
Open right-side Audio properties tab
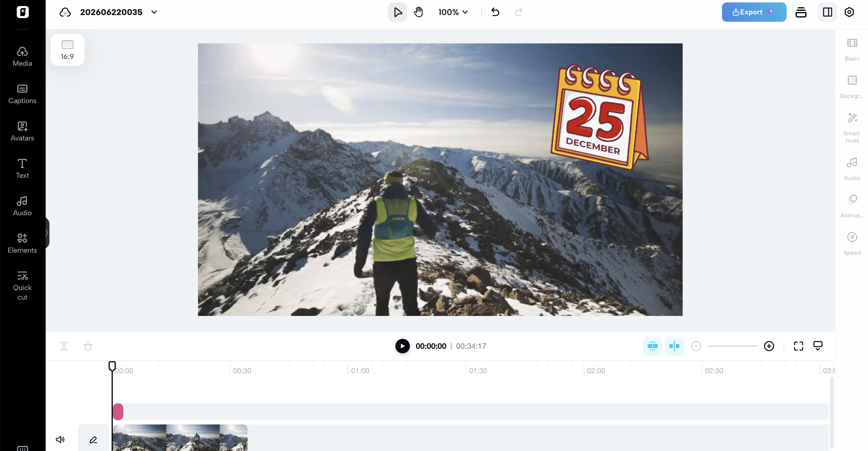852,169
